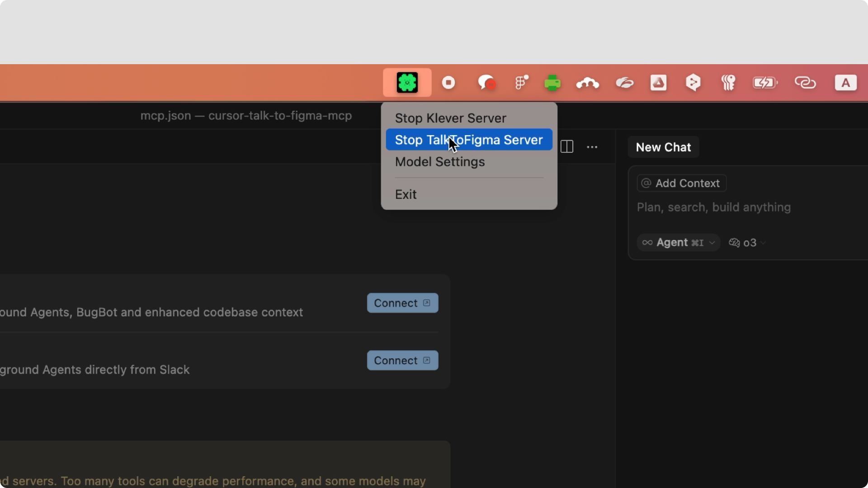Image resolution: width=868 pixels, height=488 pixels.
Task: Choose Stop TalkToFigma Server
Action: [468, 140]
